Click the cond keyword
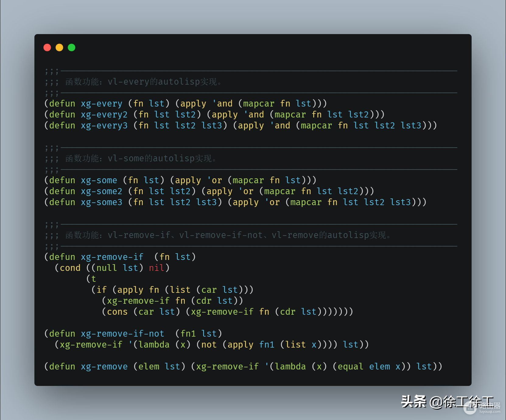Image resolution: width=506 pixels, height=420 pixels. click(70, 268)
